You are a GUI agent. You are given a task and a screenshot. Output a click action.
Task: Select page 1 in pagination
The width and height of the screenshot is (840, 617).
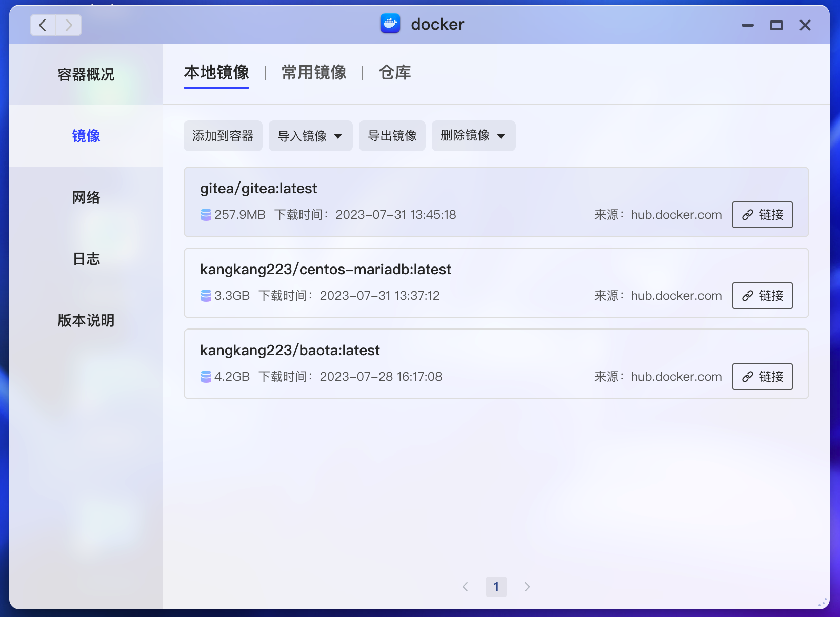pos(496,587)
